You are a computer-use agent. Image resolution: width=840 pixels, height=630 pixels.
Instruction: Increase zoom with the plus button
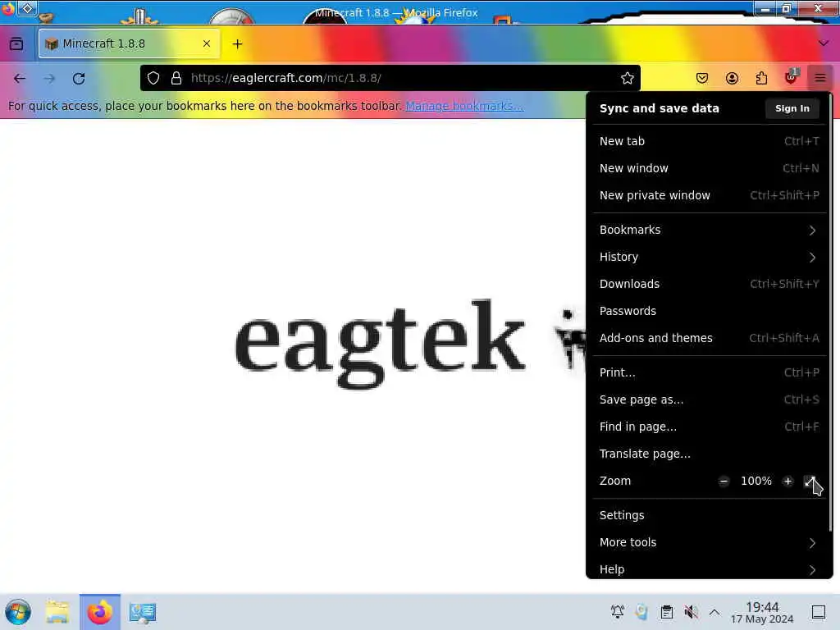787,481
